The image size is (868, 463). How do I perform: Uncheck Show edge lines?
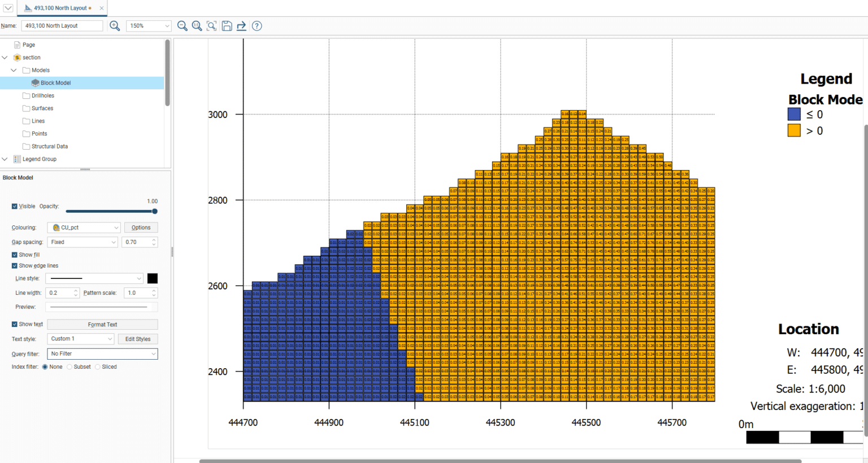click(x=15, y=266)
